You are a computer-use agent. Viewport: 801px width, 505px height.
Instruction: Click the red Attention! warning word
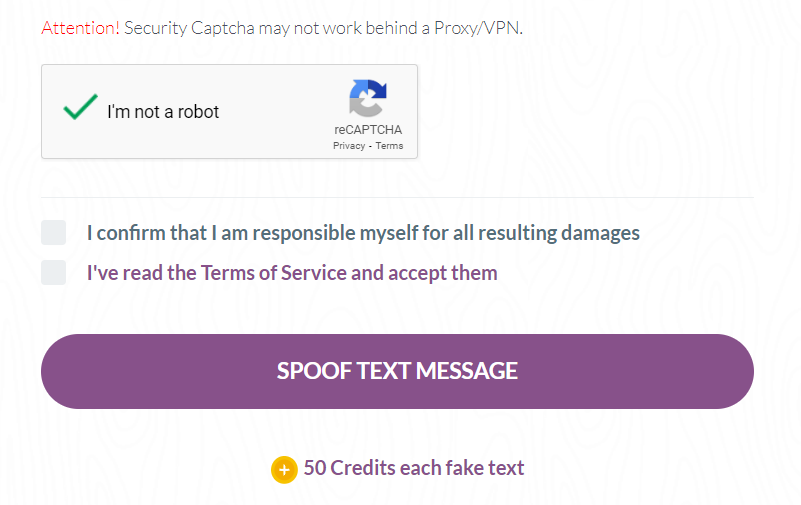(80, 28)
